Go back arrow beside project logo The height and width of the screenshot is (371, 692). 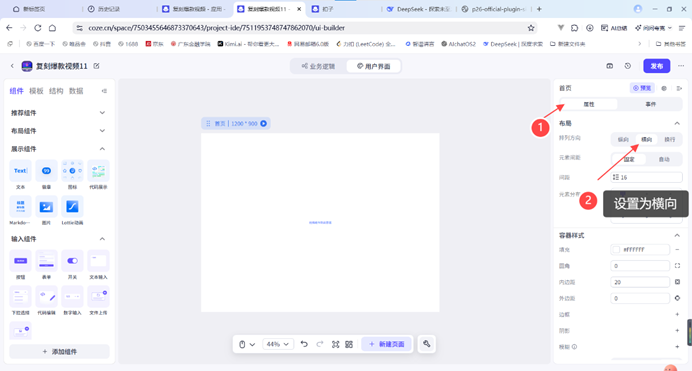pos(12,66)
